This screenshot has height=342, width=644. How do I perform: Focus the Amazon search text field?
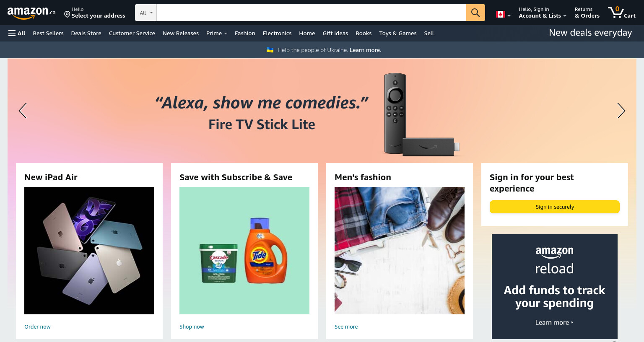pyautogui.click(x=311, y=13)
